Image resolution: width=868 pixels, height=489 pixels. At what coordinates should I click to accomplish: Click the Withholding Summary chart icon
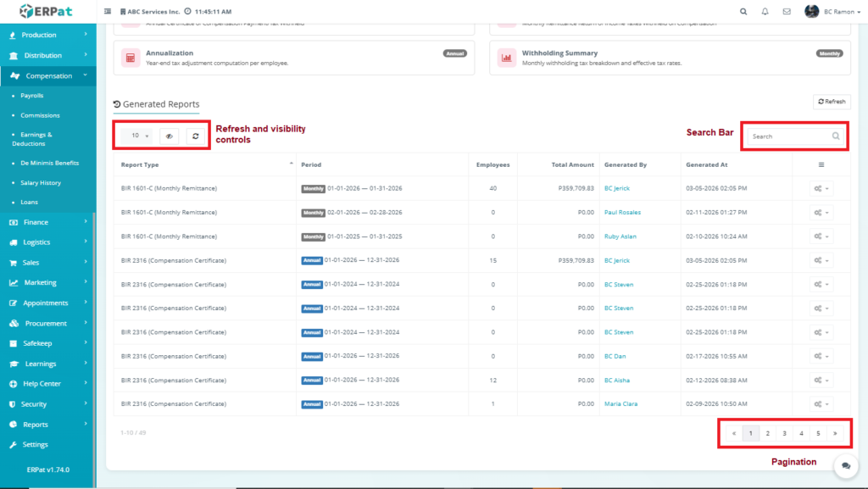(507, 58)
